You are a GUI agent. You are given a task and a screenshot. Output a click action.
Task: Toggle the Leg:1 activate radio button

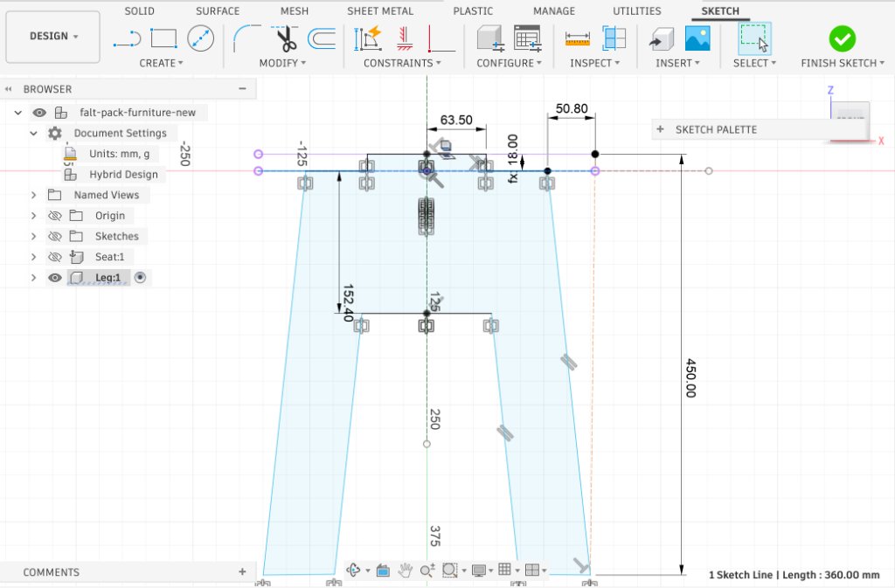(140, 277)
